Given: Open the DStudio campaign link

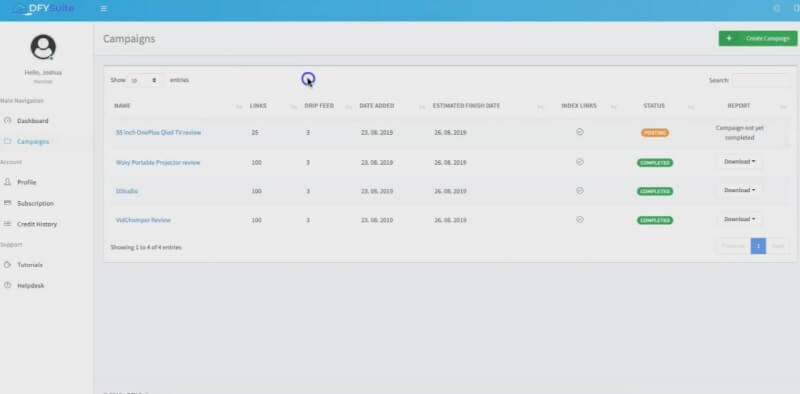Looking at the screenshot, I should pos(127,191).
